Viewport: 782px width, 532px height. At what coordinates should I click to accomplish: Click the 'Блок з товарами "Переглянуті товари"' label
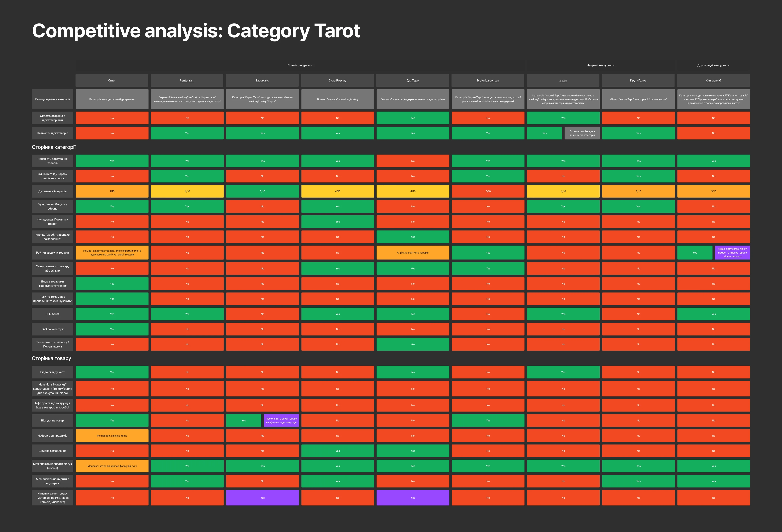click(x=53, y=284)
